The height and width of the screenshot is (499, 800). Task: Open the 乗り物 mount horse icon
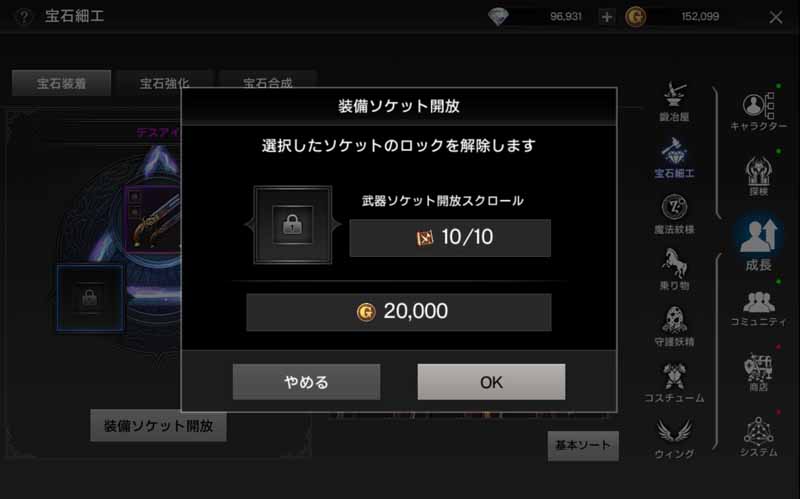[x=674, y=269]
